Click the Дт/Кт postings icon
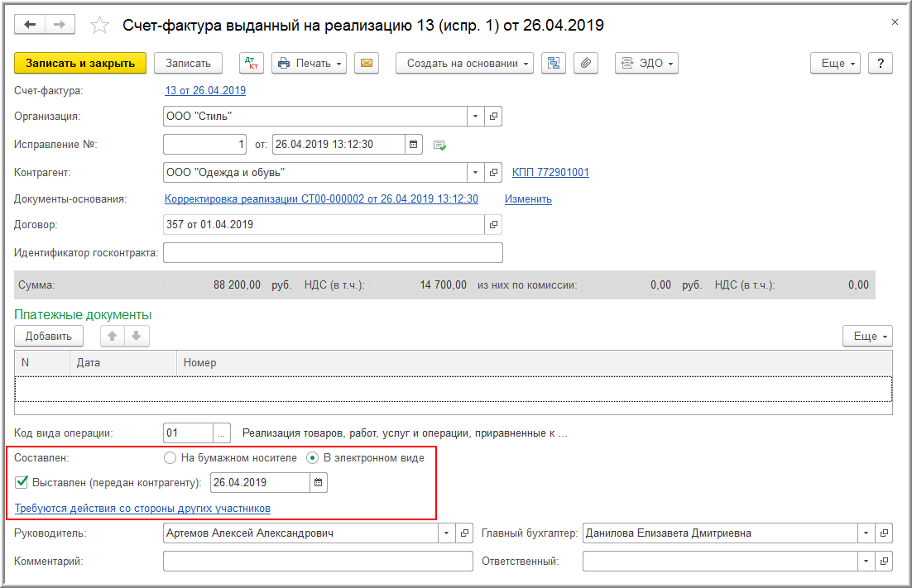912x588 pixels. [x=252, y=64]
